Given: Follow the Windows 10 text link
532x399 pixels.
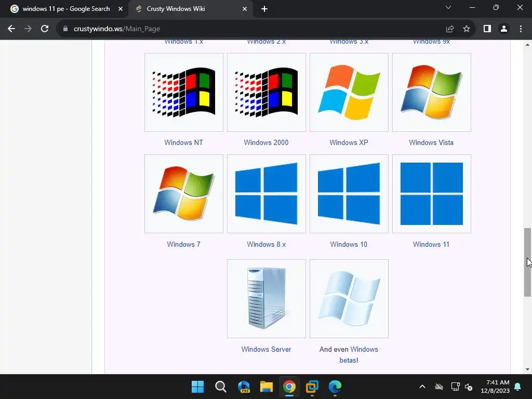Looking at the screenshot, I should click(349, 244).
